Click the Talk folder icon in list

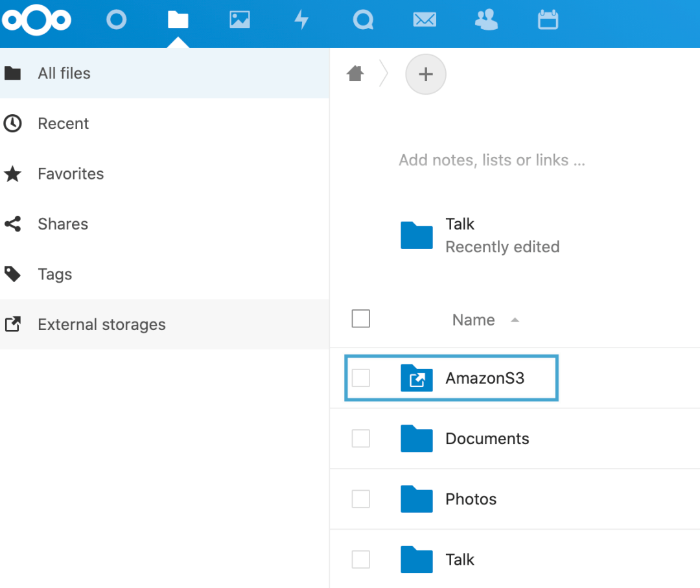pyautogui.click(x=417, y=559)
